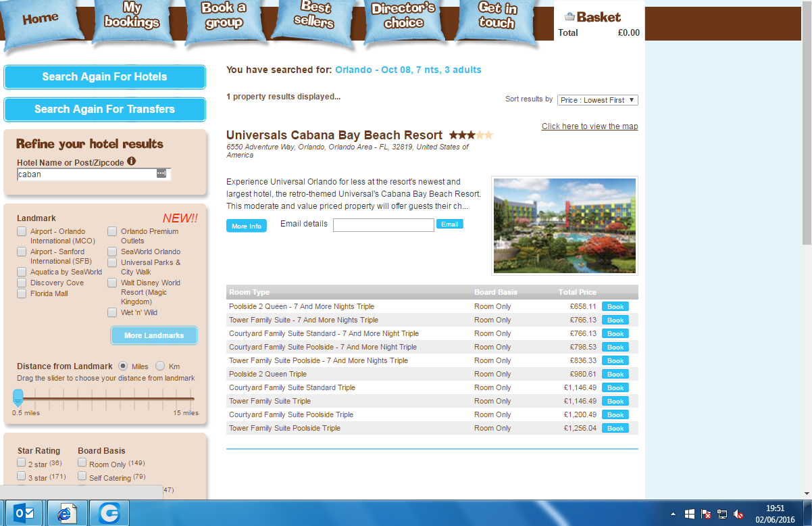Tick Airport - Sanford International (SFB) landmark
The image size is (812, 526).
[22, 252]
